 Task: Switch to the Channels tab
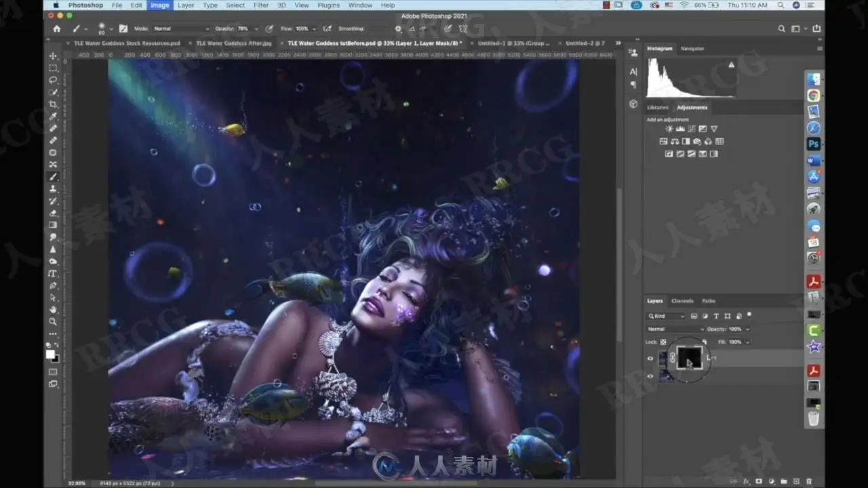[682, 301]
